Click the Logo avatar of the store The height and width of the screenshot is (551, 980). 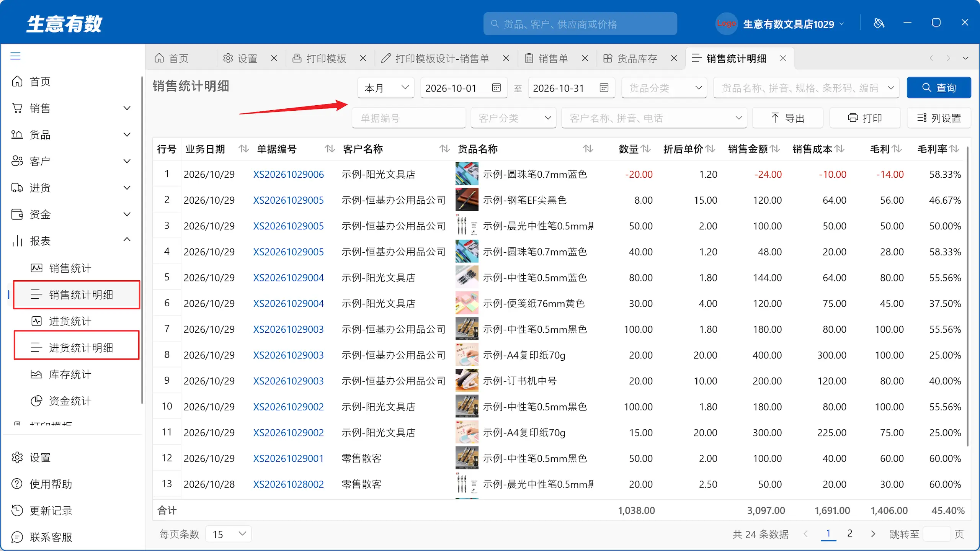(726, 24)
